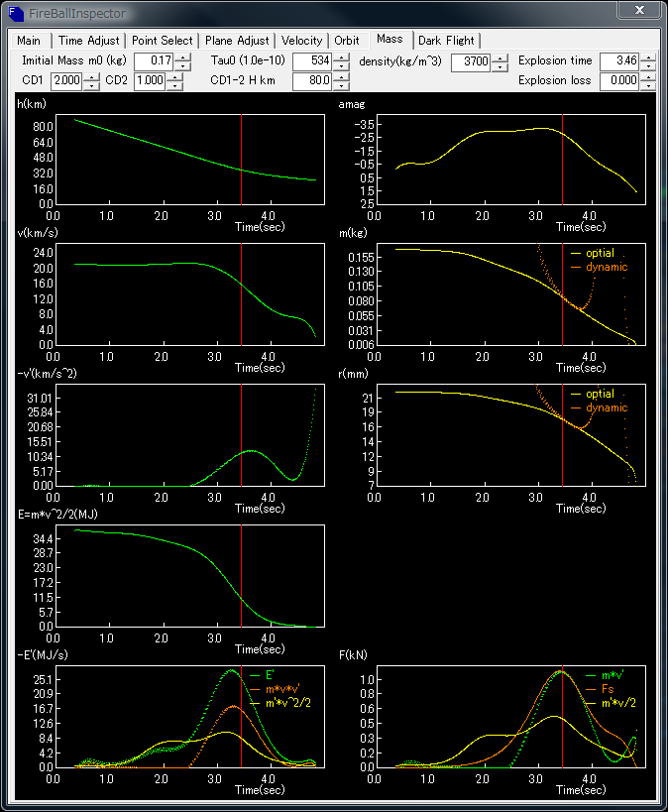This screenshot has height=812, width=668.
Task: Click the Tau0 value field
Action: (312, 61)
